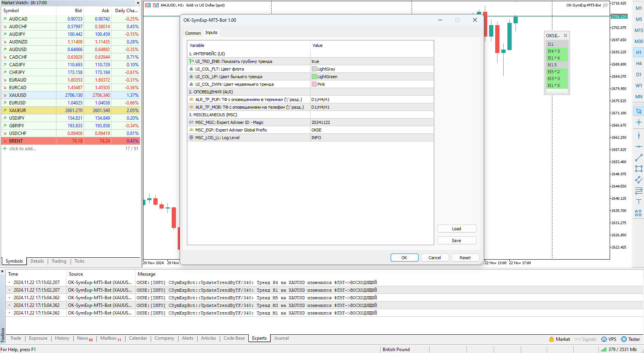Image resolution: width=644 pixels, height=353 pixels.
Task: Expand click to add in Market Watch
Action: tap(21, 148)
